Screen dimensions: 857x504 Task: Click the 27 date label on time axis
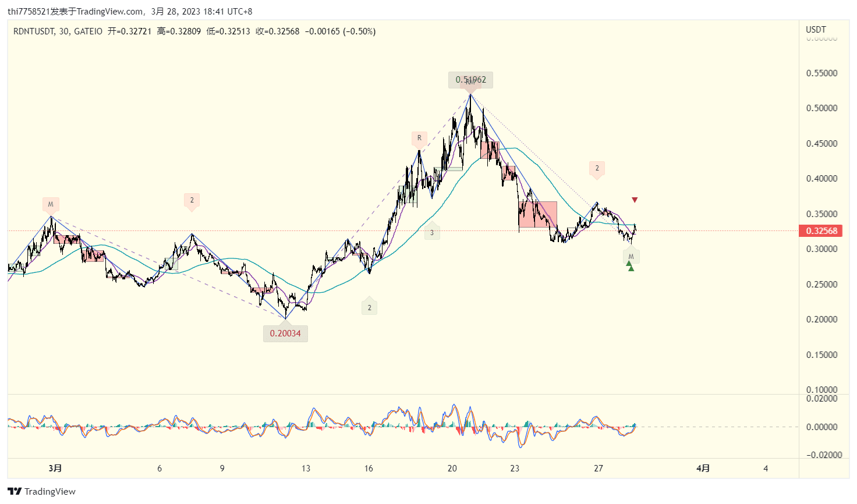pyautogui.click(x=599, y=468)
